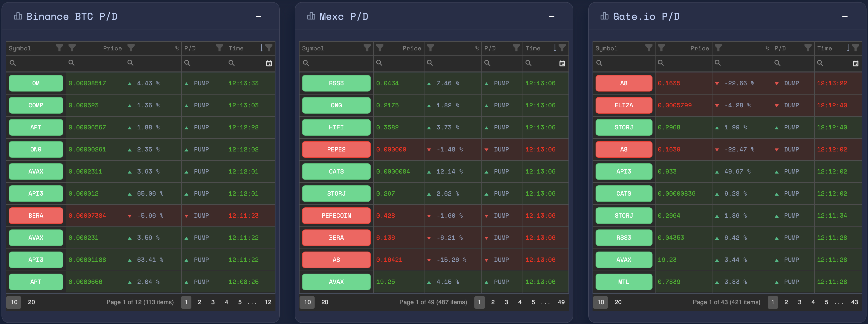Open Time column filter in Gate.io table
This screenshot has height=324, width=868.
pyautogui.click(x=855, y=48)
